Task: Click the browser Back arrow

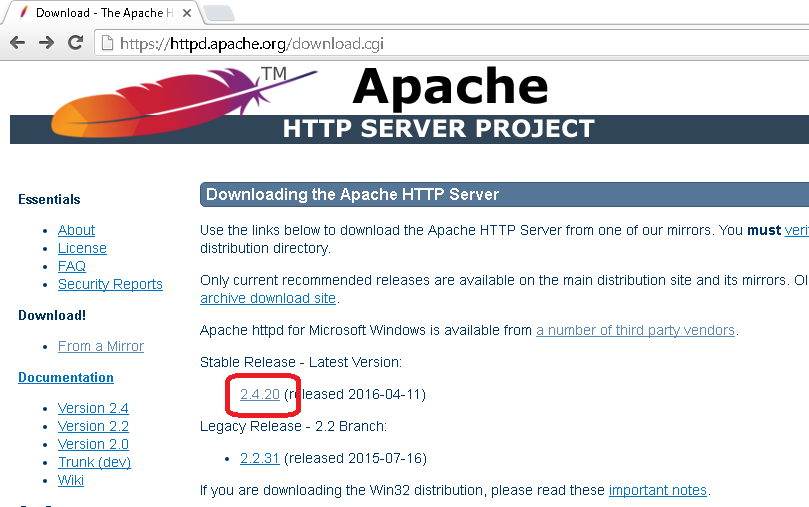Action: coord(17,43)
